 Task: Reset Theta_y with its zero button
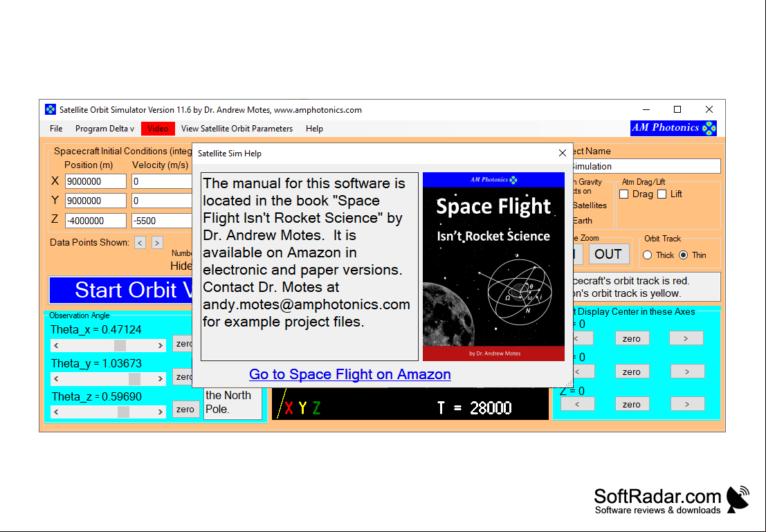coord(183,376)
